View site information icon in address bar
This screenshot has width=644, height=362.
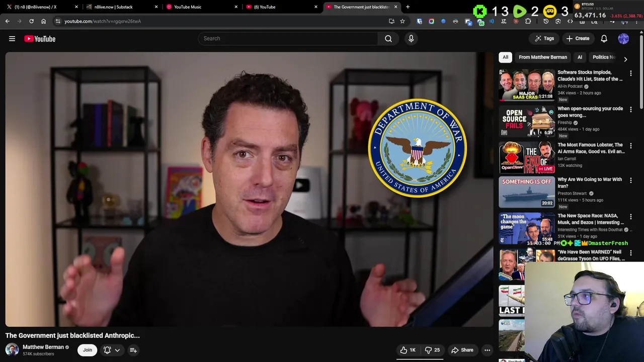coord(58,21)
